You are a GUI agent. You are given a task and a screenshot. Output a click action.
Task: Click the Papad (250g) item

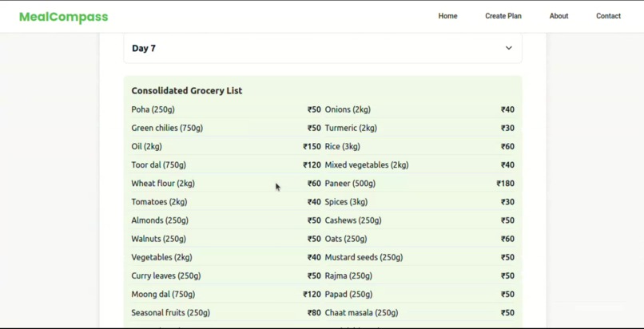click(x=348, y=294)
